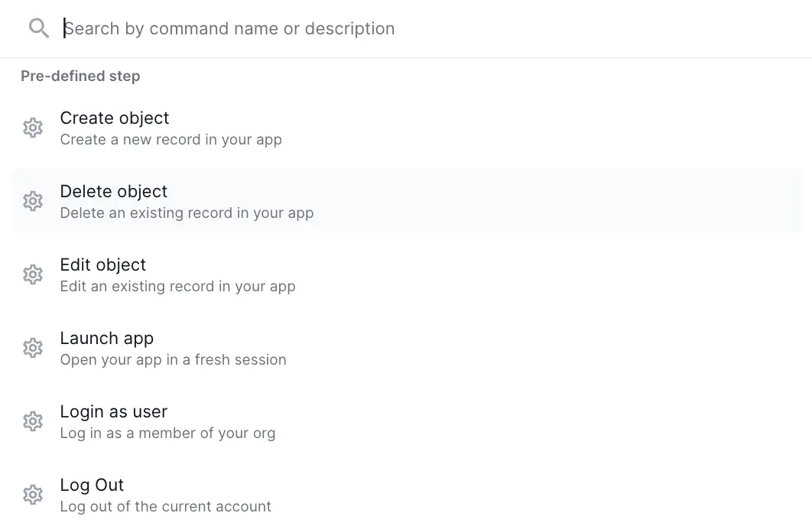Click the gear icon beside Delete object

tap(33, 201)
